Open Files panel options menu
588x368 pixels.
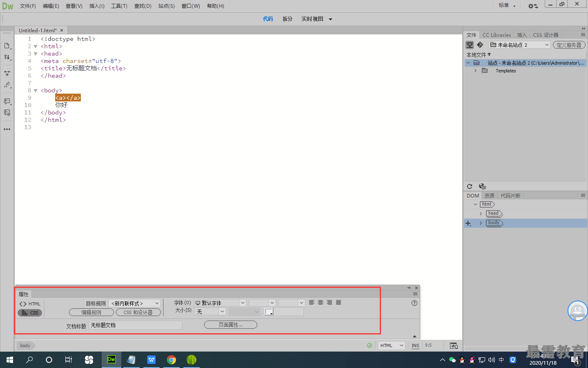pyautogui.click(x=583, y=35)
